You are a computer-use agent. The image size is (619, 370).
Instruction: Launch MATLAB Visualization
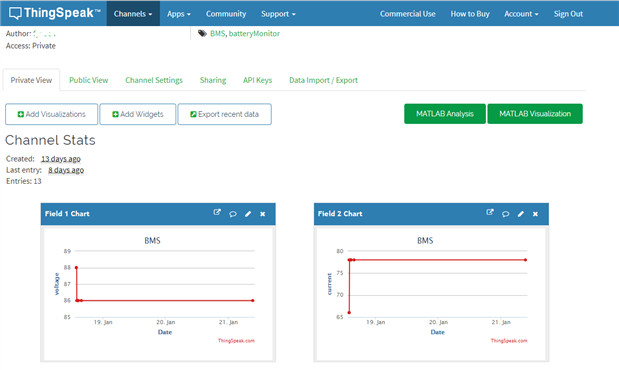(x=535, y=114)
